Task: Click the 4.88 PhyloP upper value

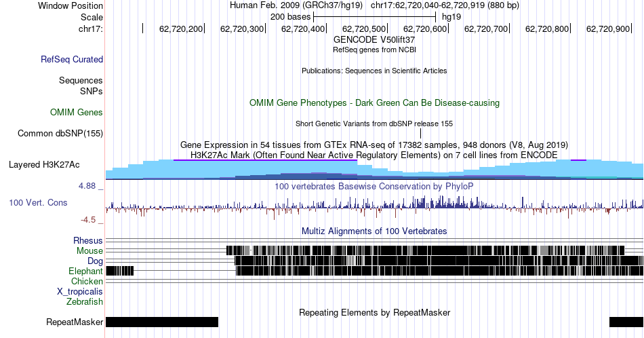Action: coord(87,186)
